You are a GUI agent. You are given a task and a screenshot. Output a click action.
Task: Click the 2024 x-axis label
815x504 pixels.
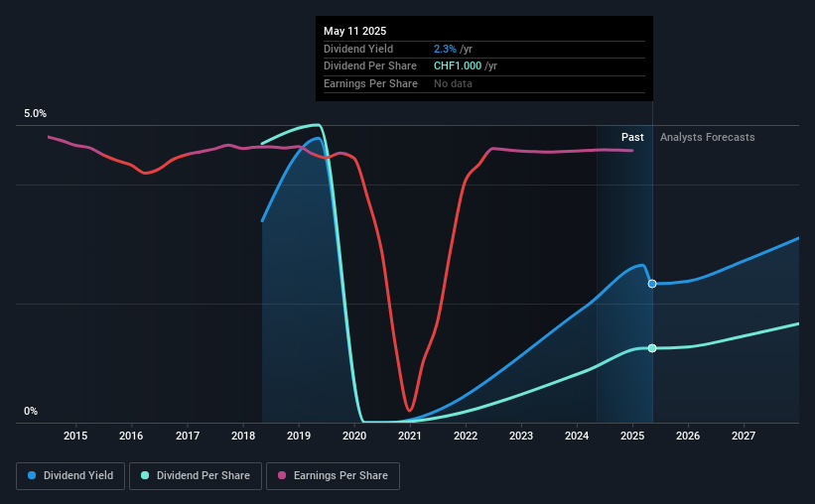tap(577, 436)
